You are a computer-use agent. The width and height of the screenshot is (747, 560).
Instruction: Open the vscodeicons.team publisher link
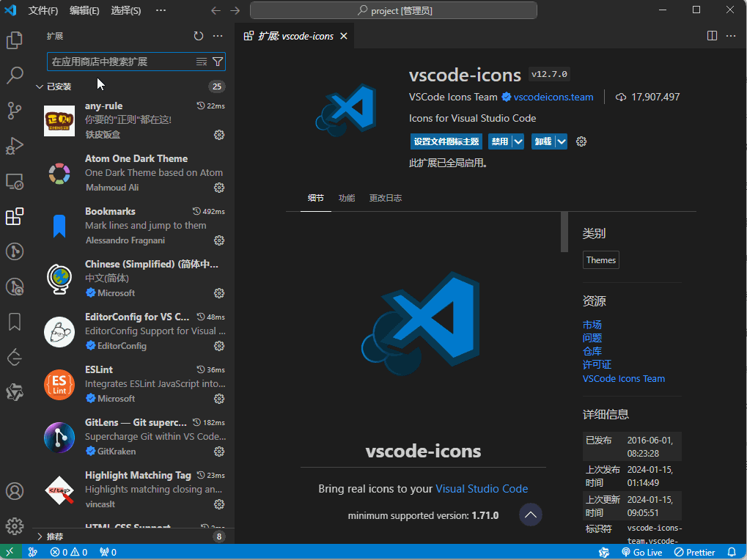pyautogui.click(x=553, y=97)
